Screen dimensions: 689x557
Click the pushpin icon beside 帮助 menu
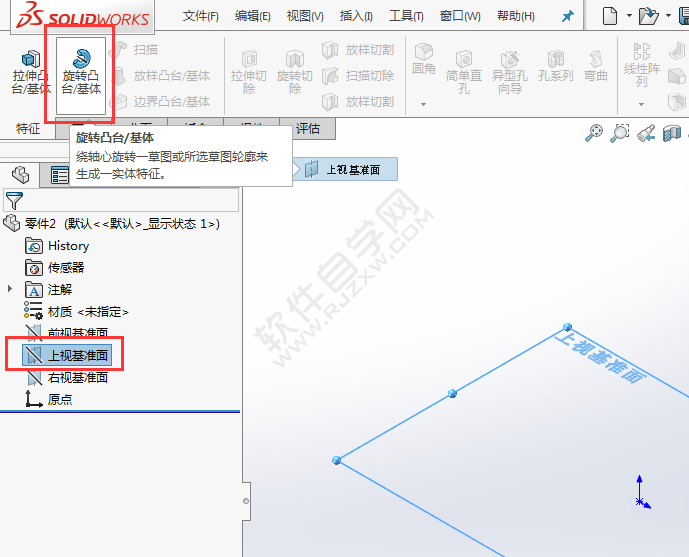[568, 16]
